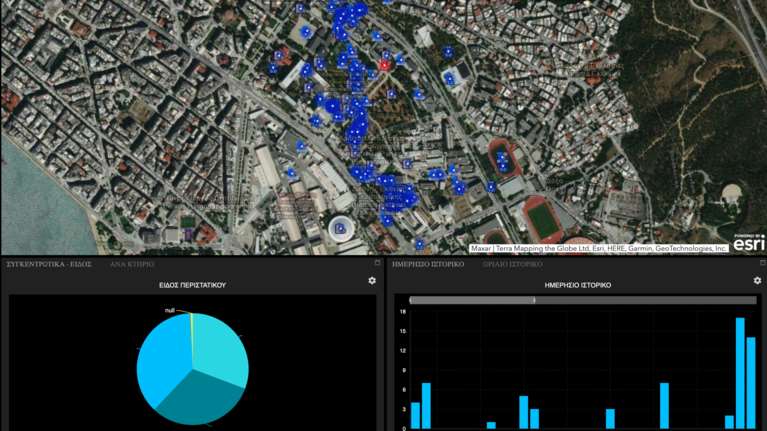767x431 pixels.
Task: Select the ΣΥΓΚΕΝΤΡΩΤΙΚΑ - ΕΙΔΟΣ tab
Action: point(49,264)
